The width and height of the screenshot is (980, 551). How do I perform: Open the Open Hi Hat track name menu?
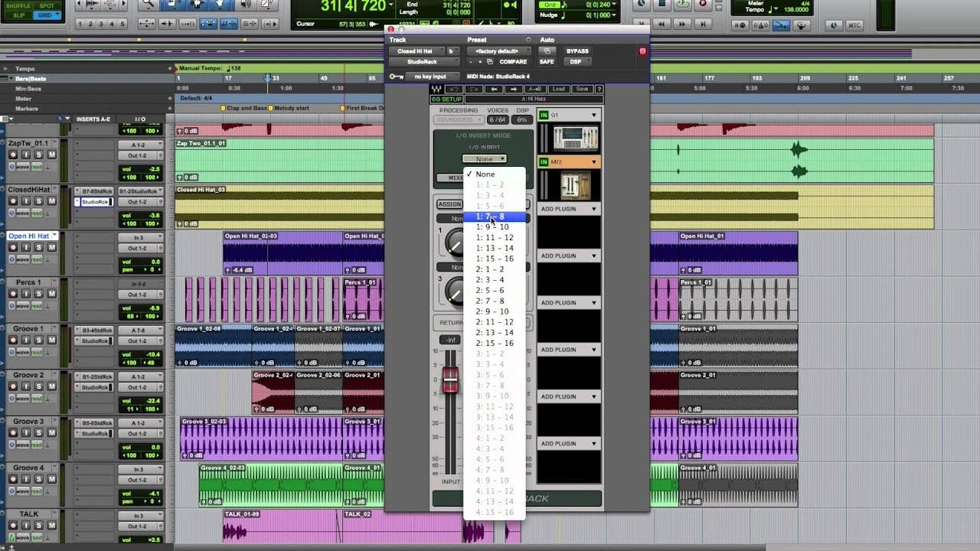click(55, 236)
